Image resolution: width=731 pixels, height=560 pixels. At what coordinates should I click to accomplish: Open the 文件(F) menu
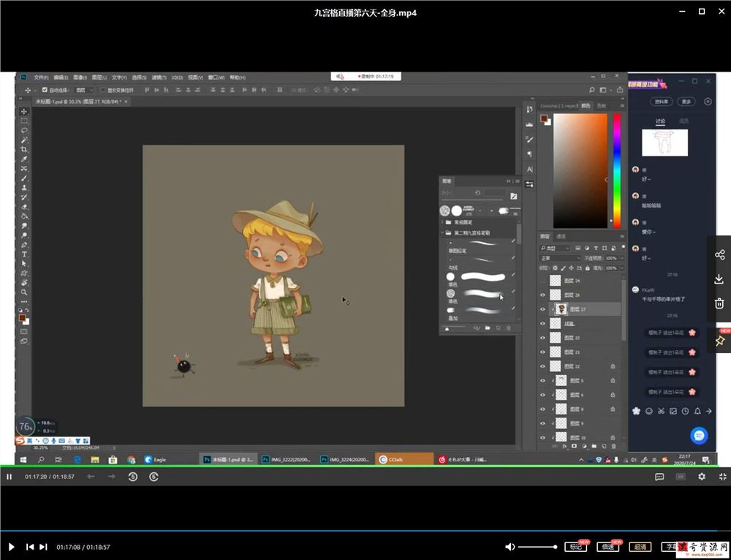(41, 77)
